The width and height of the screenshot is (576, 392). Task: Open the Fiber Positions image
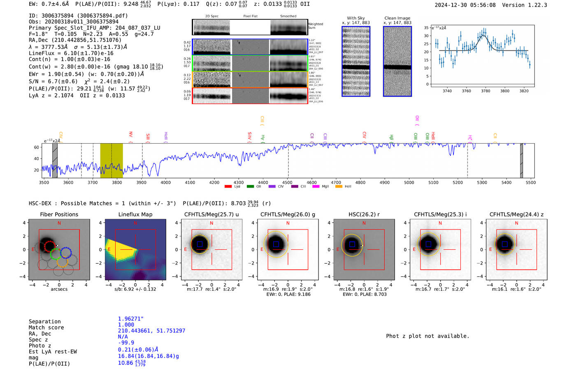click(59, 249)
